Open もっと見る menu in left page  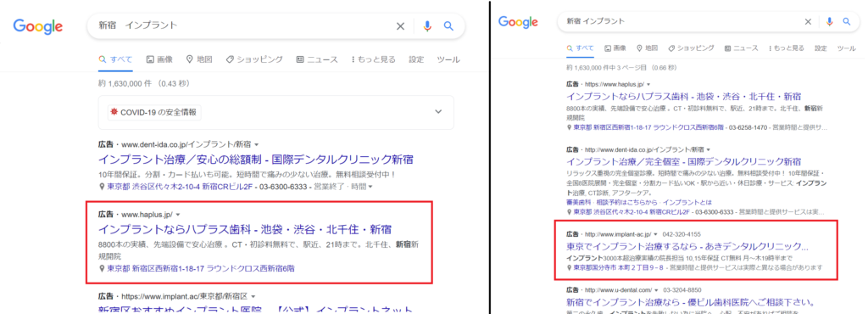[374, 59]
